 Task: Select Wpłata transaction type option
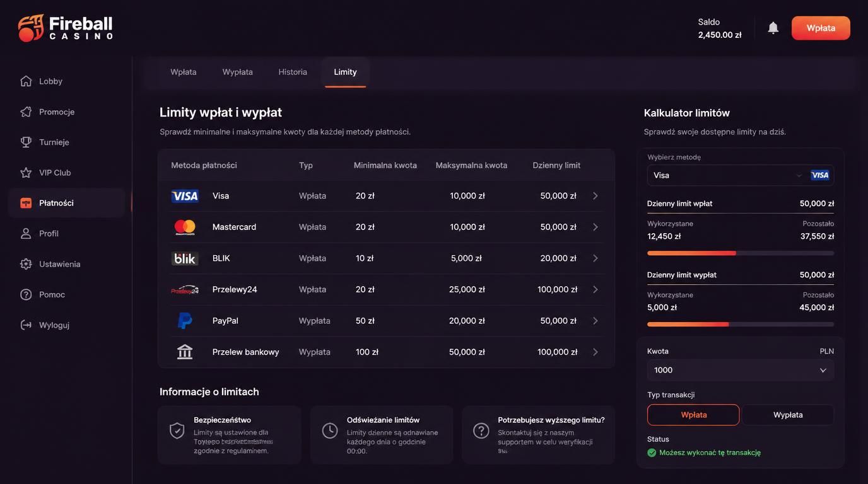coord(693,415)
